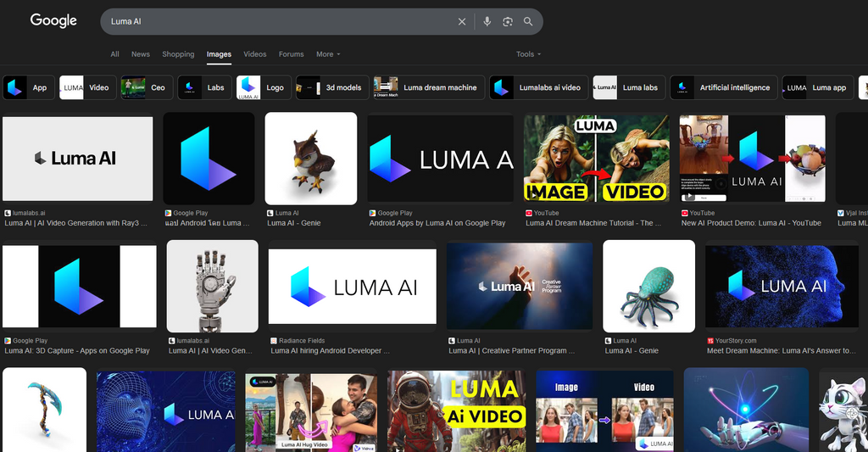Select the Images tab
The width and height of the screenshot is (868, 452).
click(220, 54)
